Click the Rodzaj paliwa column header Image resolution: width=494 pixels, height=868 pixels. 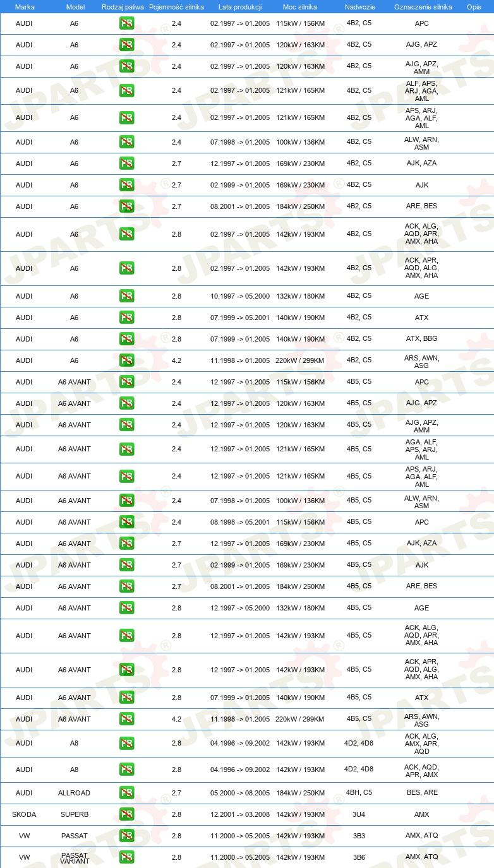click(123, 7)
